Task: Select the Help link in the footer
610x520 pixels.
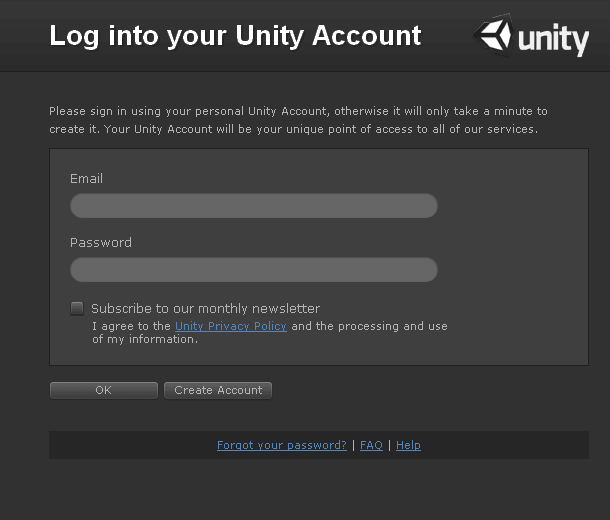Action: click(x=408, y=445)
